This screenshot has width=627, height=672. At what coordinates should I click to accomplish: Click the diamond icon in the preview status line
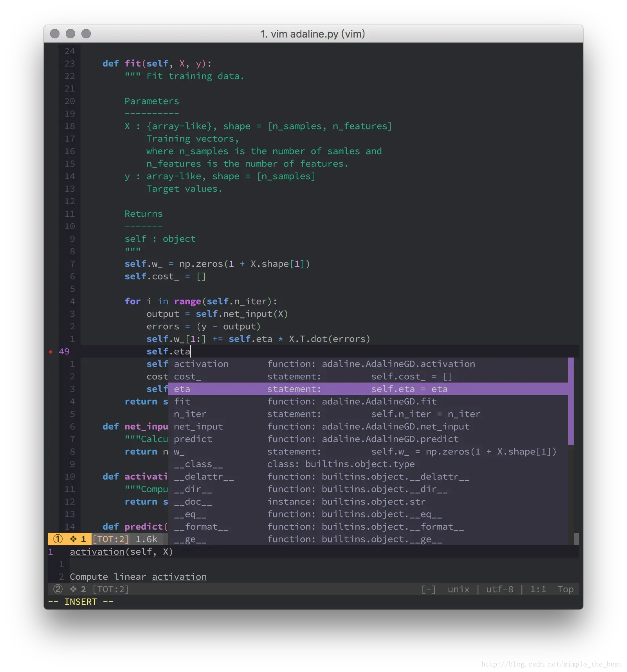pos(73,589)
